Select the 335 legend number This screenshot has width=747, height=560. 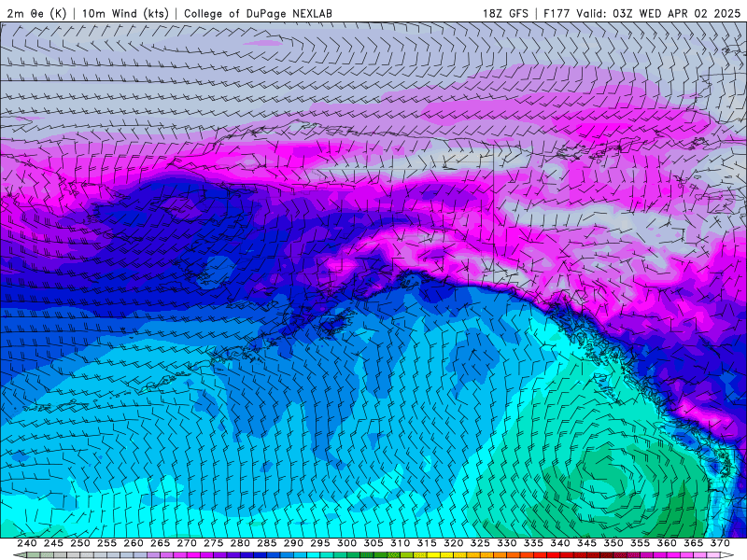click(x=533, y=543)
